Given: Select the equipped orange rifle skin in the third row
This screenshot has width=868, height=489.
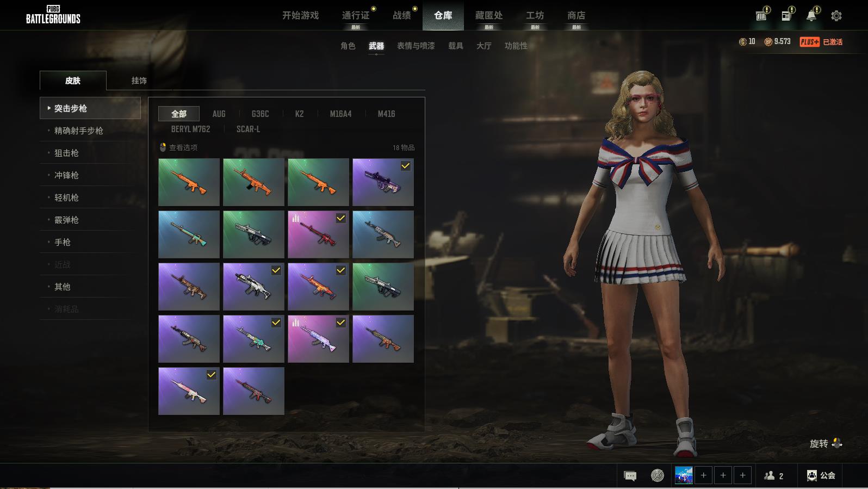Looking at the screenshot, I should click(x=318, y=287).
